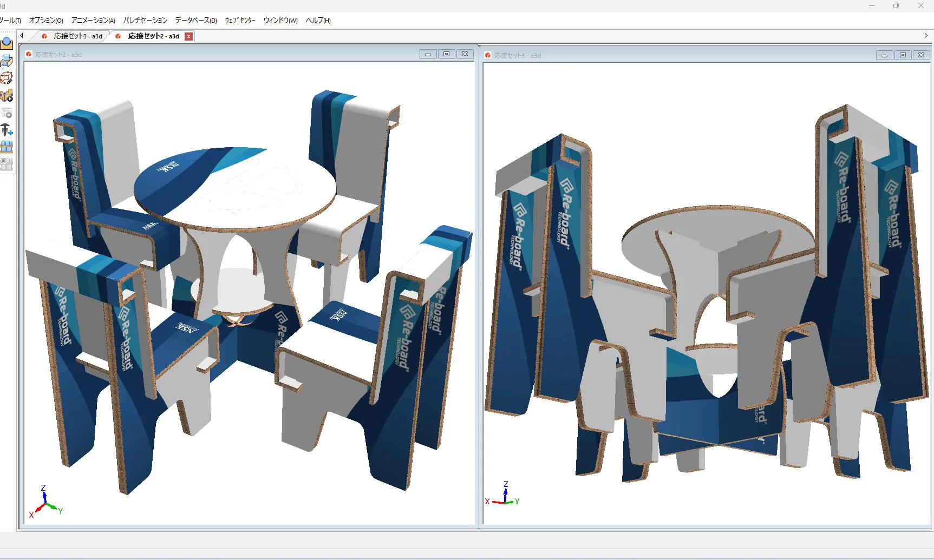Close the 応接セット2 - a3d tab
934x560 pixels.
coord(188,36)
